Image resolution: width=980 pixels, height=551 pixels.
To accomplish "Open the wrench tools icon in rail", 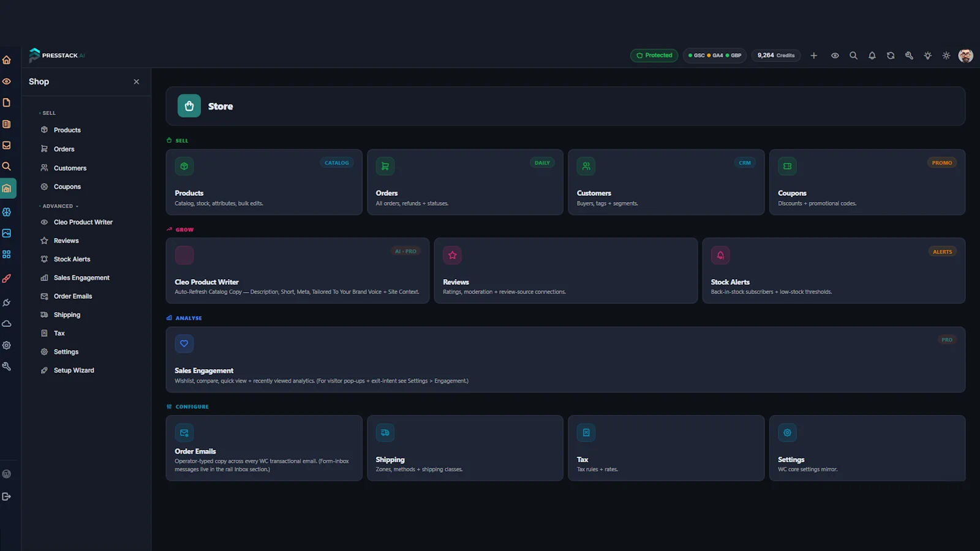I will pos(7,366).
